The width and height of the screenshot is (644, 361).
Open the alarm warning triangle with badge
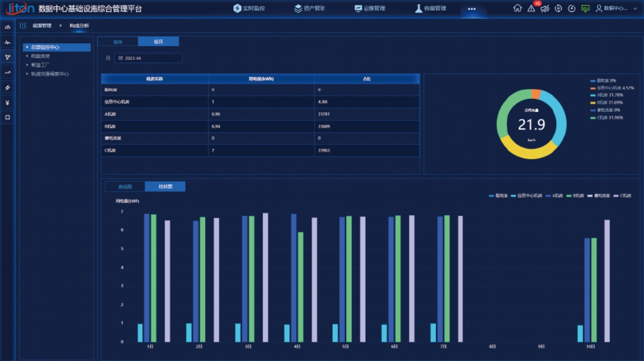[x=531, y=8]
